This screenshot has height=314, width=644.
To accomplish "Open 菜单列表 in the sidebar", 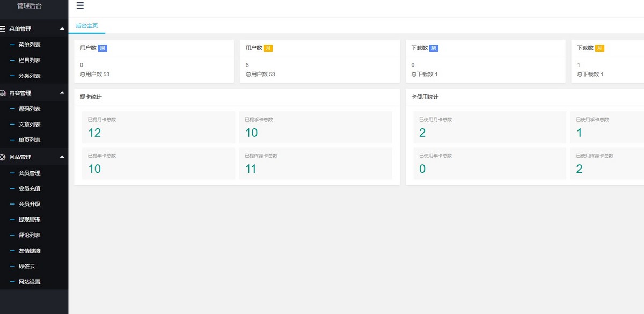I will tap(30, 45).
